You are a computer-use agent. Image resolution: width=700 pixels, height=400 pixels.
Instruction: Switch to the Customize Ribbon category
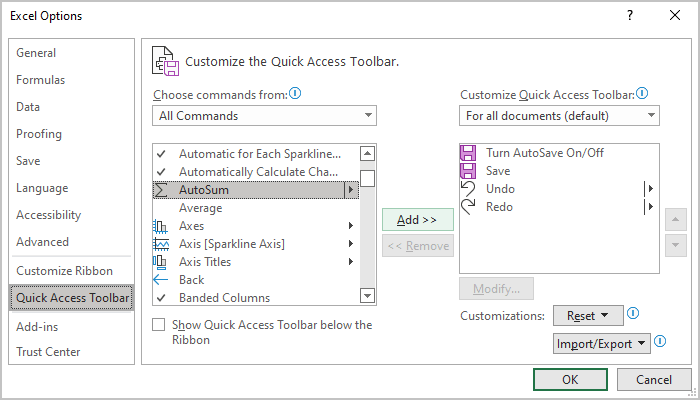coord(64,271)
